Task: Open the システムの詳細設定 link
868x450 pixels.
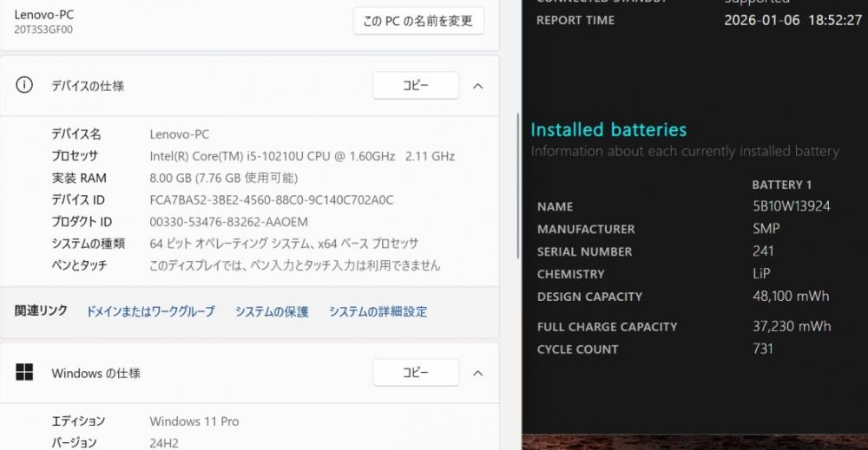Action: [x=378, y=311]
